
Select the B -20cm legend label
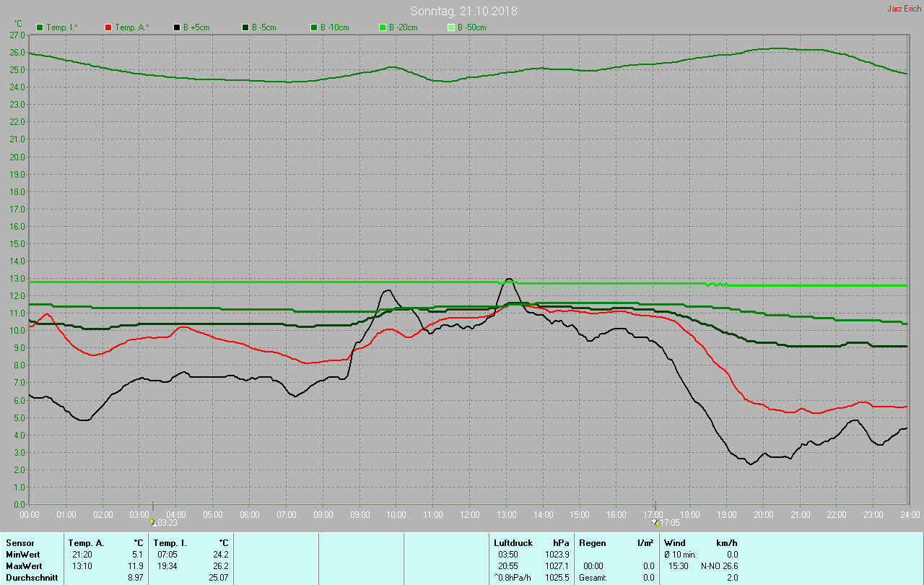pyautogui.click(x=404, y=27)
